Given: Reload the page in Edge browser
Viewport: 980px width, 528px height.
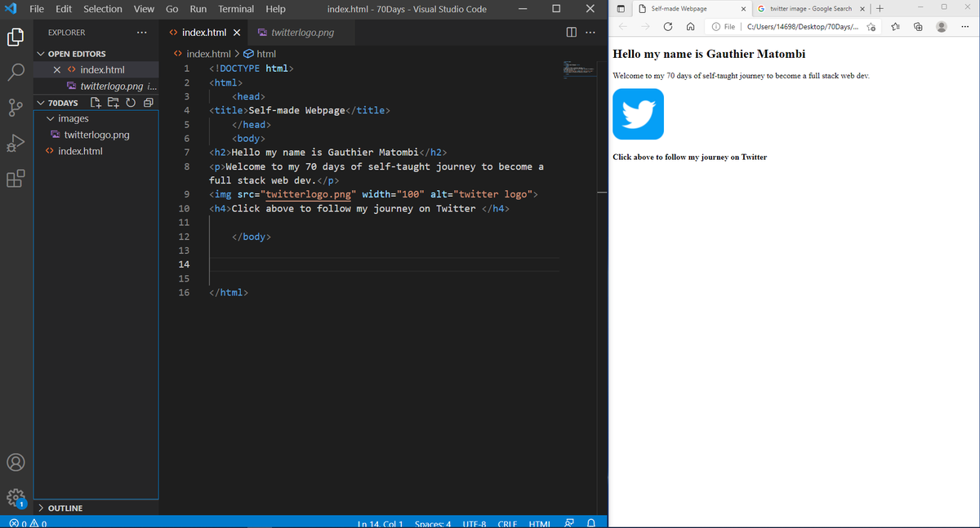Looking at the screenshot, I should (x=668, y=27).
